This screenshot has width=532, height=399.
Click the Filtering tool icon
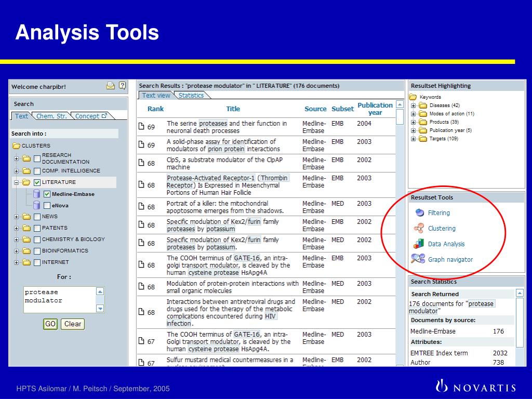[420, 212]
